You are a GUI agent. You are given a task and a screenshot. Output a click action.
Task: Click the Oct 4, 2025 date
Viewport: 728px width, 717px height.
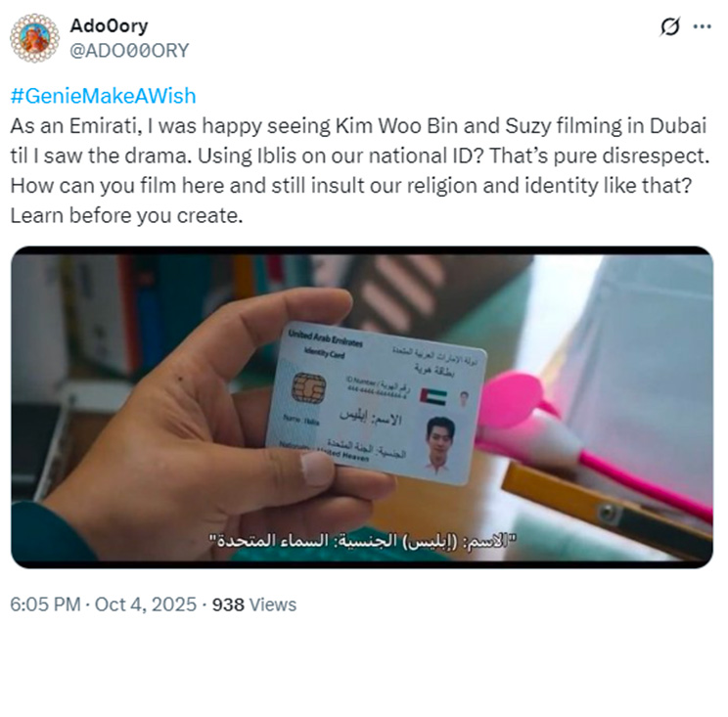tap(146, 605)
